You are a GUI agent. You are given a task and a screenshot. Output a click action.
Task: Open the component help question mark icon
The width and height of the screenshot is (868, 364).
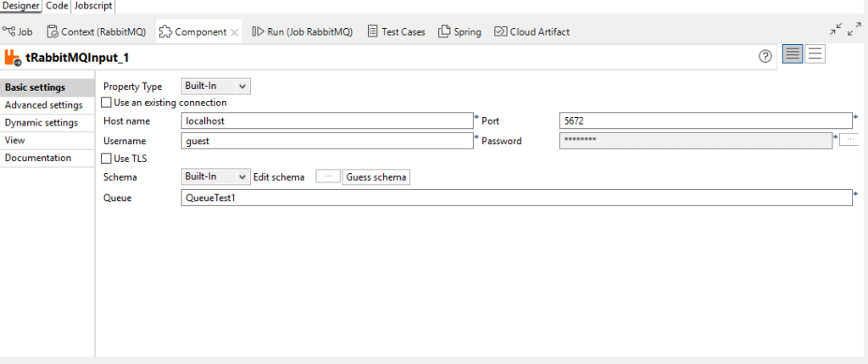[x=765, y=56]
